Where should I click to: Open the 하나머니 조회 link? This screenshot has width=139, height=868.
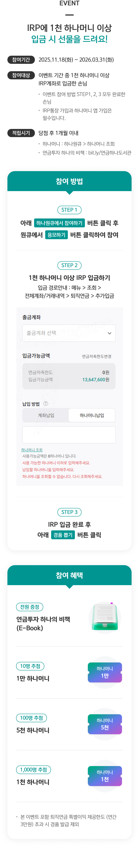(x=32, y=450)
